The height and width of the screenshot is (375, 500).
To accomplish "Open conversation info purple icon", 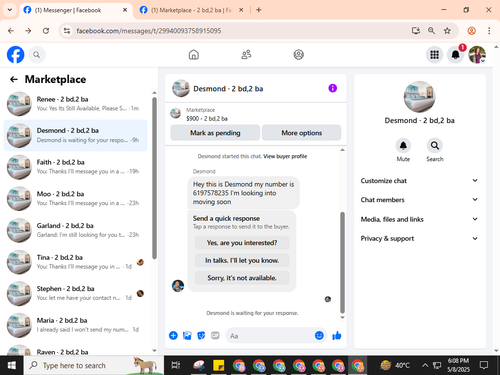I will click(332, 88).
